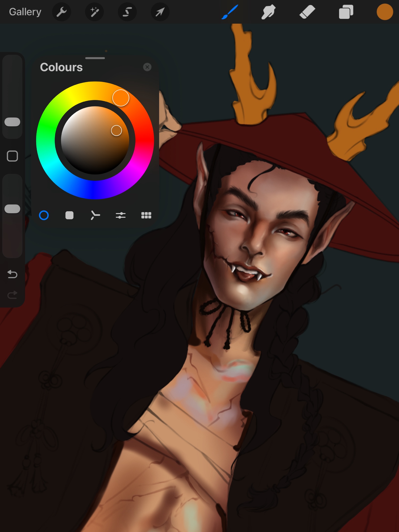Select the Eraser tool
Image resolution: width=399 pixels, height=532 pixels.
click(307, 12)
